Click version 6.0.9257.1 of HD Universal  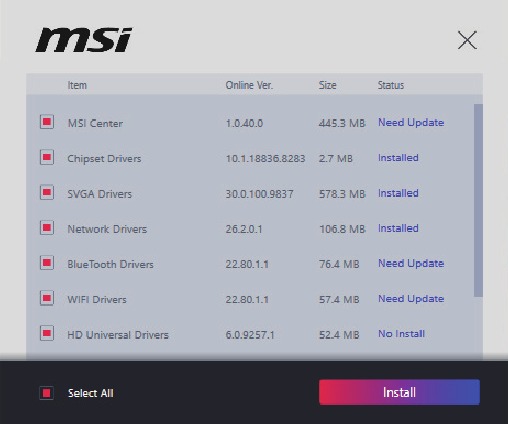tap(250, 335)
